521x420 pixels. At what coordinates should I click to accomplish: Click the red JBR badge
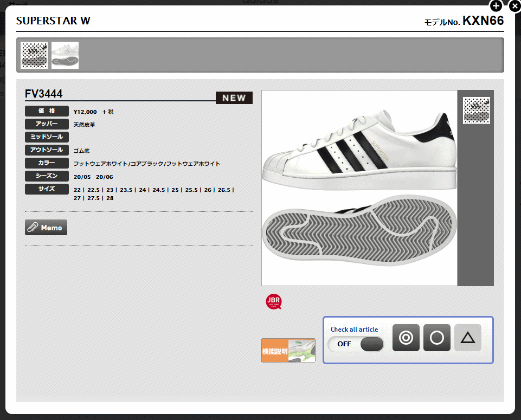click(274, 302)
